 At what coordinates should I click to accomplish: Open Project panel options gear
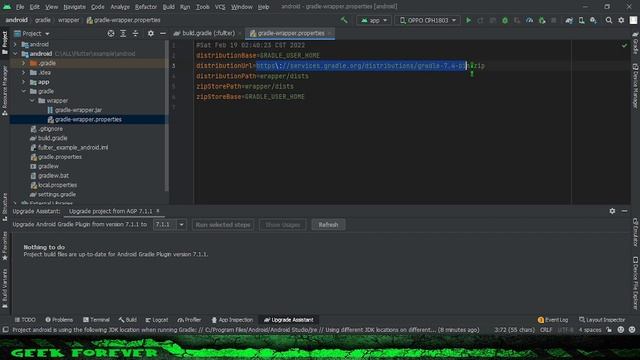tap(151, 33)
